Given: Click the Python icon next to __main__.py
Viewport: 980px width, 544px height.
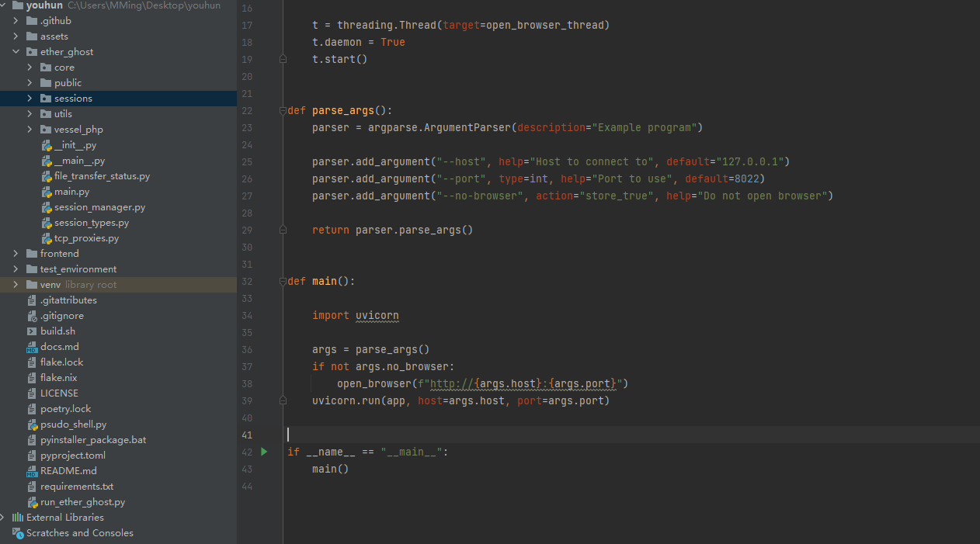Looking at the screenshot, I should click(46, 161).
